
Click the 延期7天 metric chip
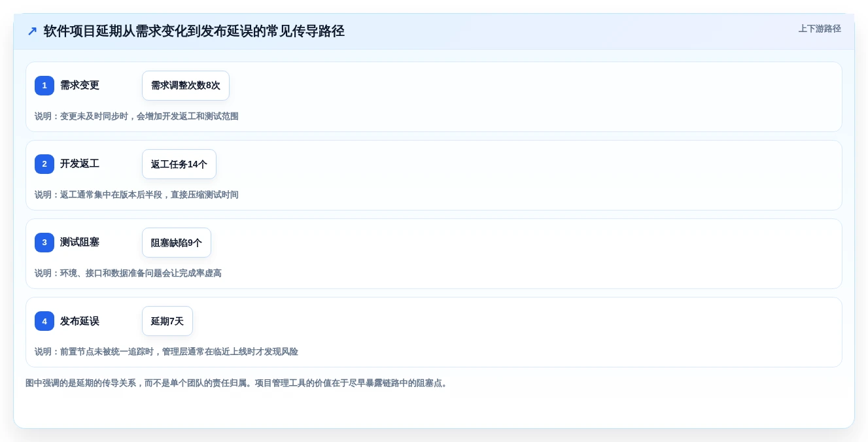pos(167,321)
